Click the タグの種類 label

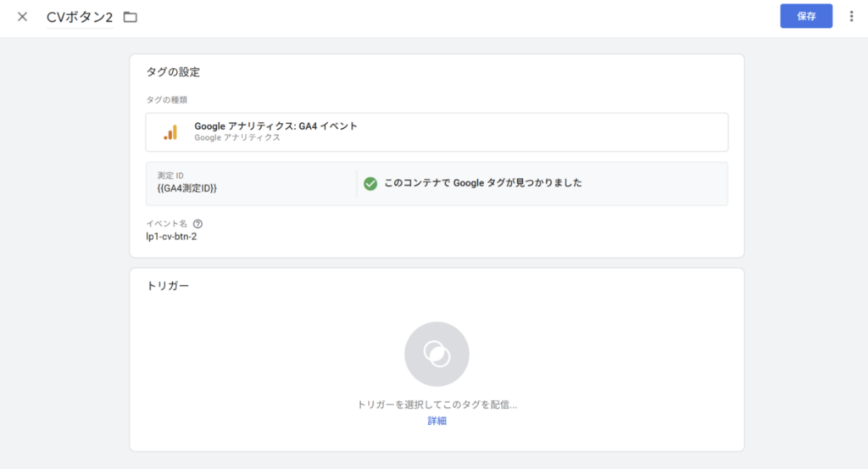click(x=166, y=100)
